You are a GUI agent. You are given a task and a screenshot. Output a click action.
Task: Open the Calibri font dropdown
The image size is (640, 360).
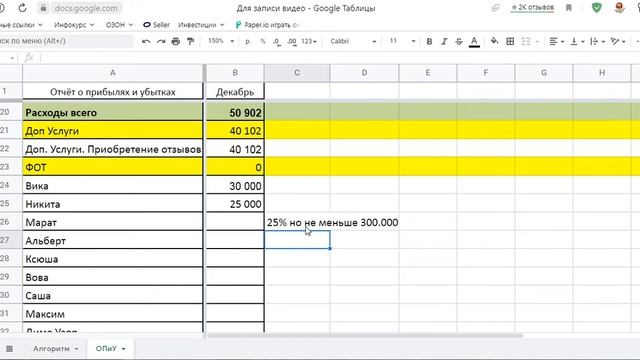[x=353, y=41]
